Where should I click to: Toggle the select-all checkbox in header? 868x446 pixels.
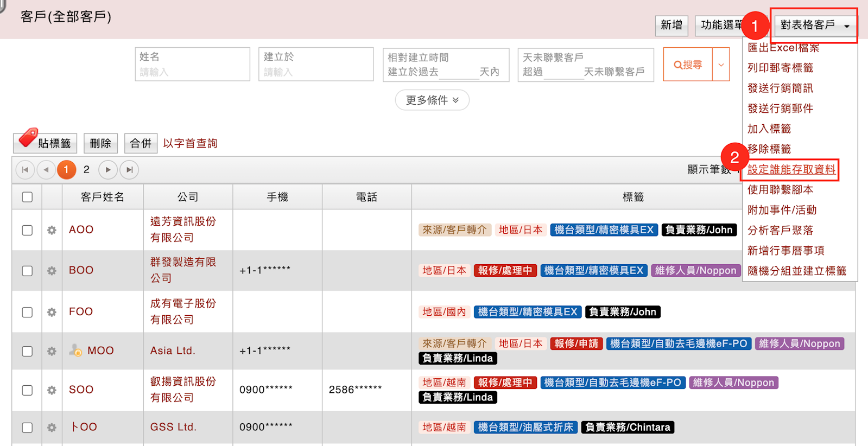(x=27, y=197)
